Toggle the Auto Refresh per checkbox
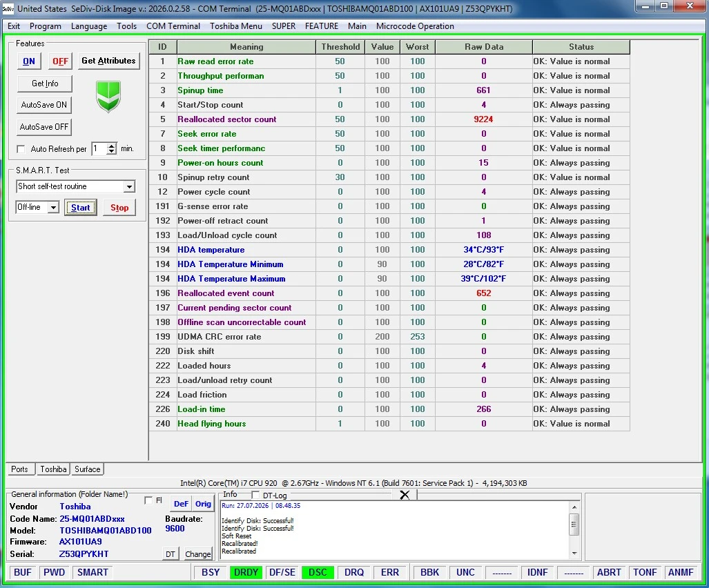This screenshot has height=588, width=709. [21, 148]
